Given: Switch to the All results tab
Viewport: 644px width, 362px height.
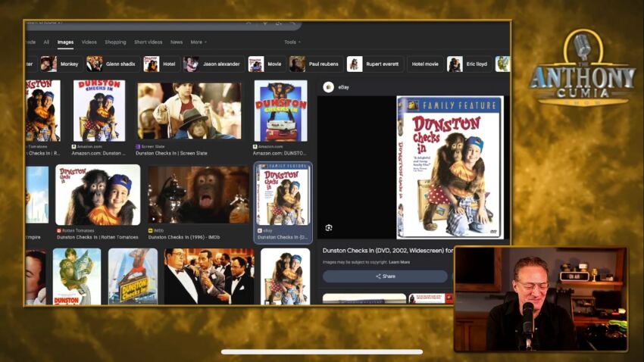Looking at the screenshot, I should click(x=46, y=42).
